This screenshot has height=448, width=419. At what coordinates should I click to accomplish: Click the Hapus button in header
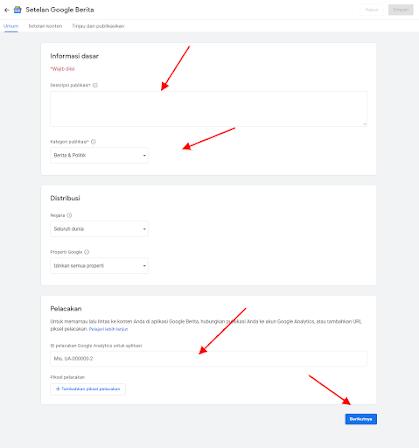point(372,10)
